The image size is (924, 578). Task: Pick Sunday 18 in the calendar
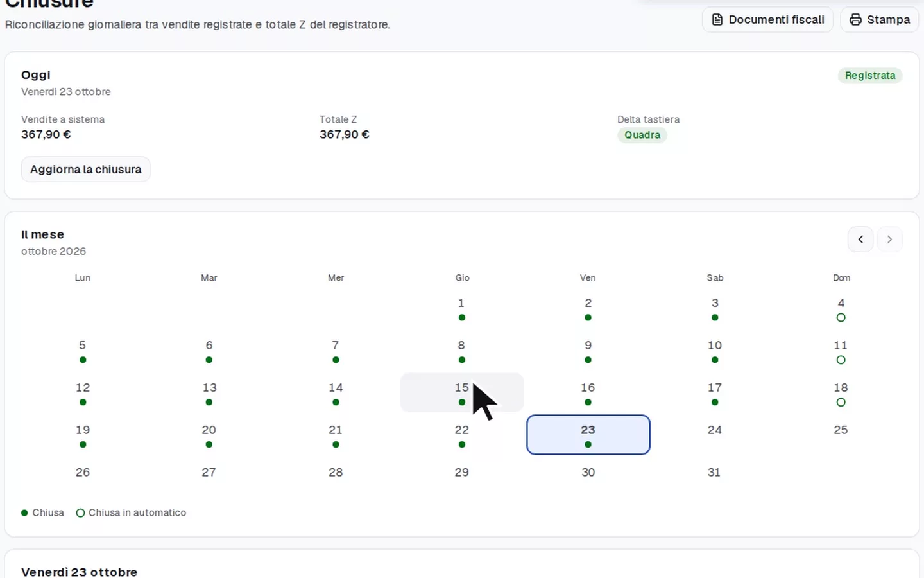(841, 392)
